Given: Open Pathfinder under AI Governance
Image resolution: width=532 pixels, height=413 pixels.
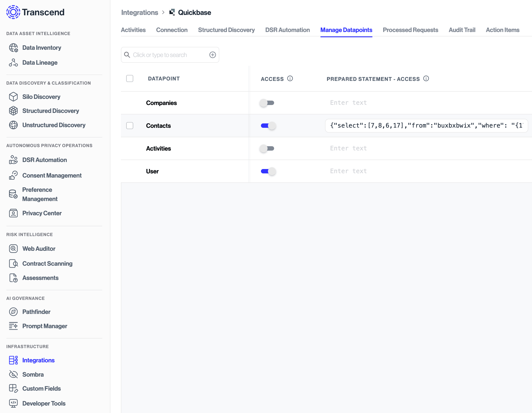Looking at the screenshot, I should [x=36, y=312].
